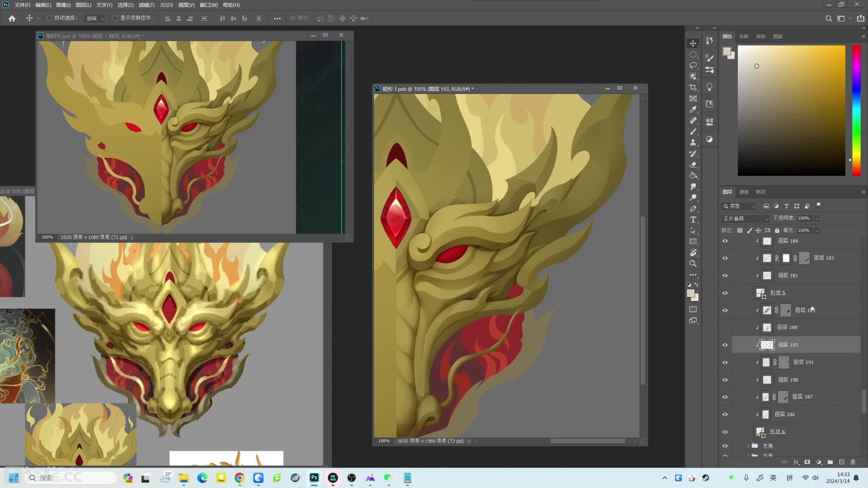Select the Zoom tool

[x=693, y=264]
